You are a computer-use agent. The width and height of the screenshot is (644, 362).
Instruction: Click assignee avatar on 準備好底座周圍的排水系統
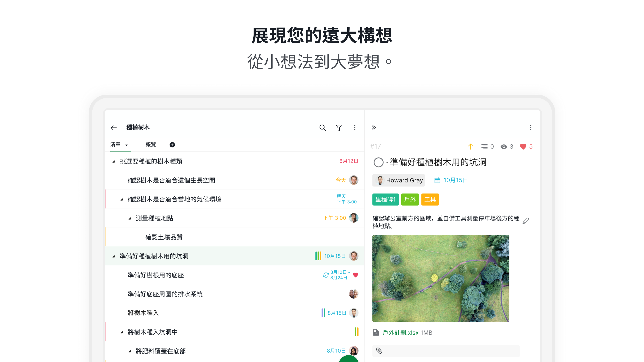point(353,294)
